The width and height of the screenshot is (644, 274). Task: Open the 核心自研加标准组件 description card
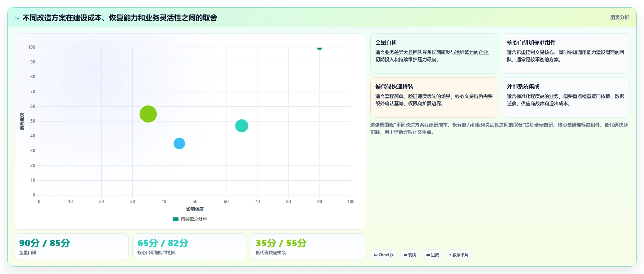pyautogui.click(x=566, y=53)
